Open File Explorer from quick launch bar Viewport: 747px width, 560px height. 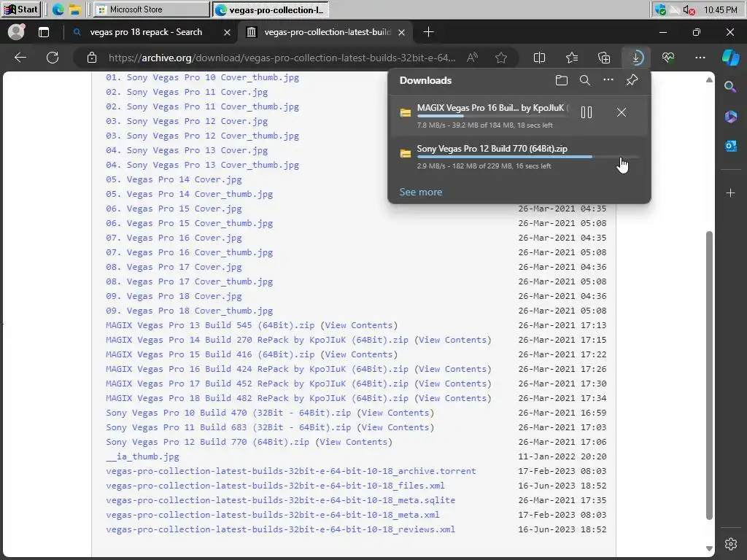(x=74, y=9)
